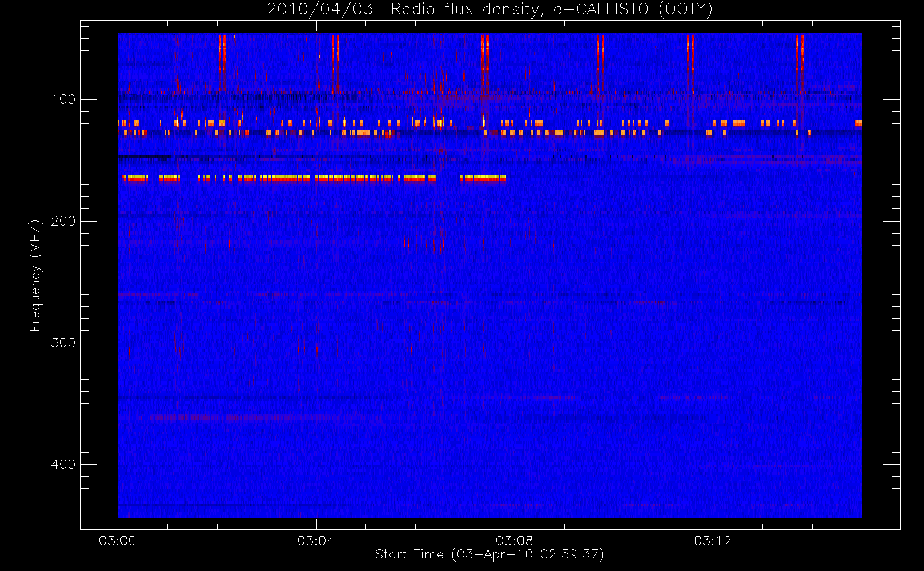Click the '03:12' time tick label
Screen dimensions: 924x571
pyautogui.click(x=713, y=541)
